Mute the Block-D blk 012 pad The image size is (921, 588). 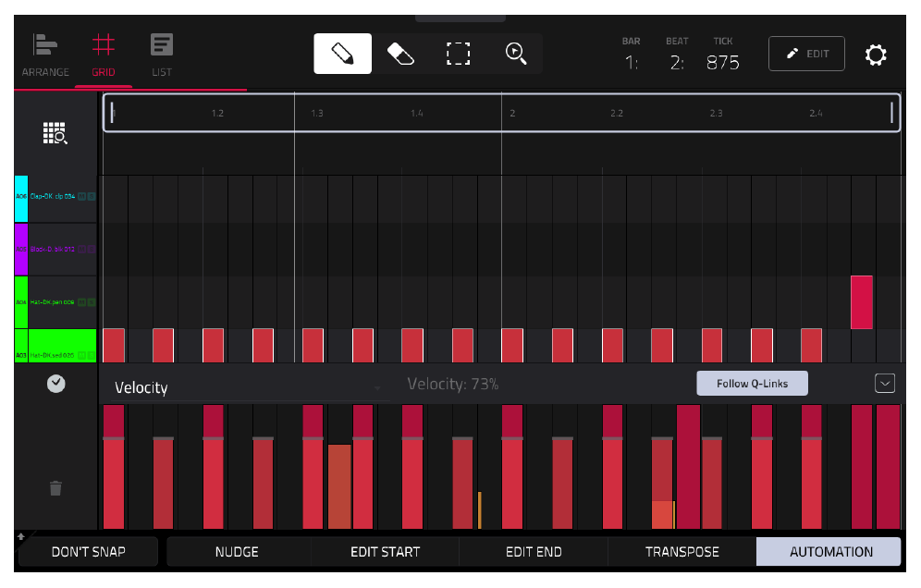point(81,249)
